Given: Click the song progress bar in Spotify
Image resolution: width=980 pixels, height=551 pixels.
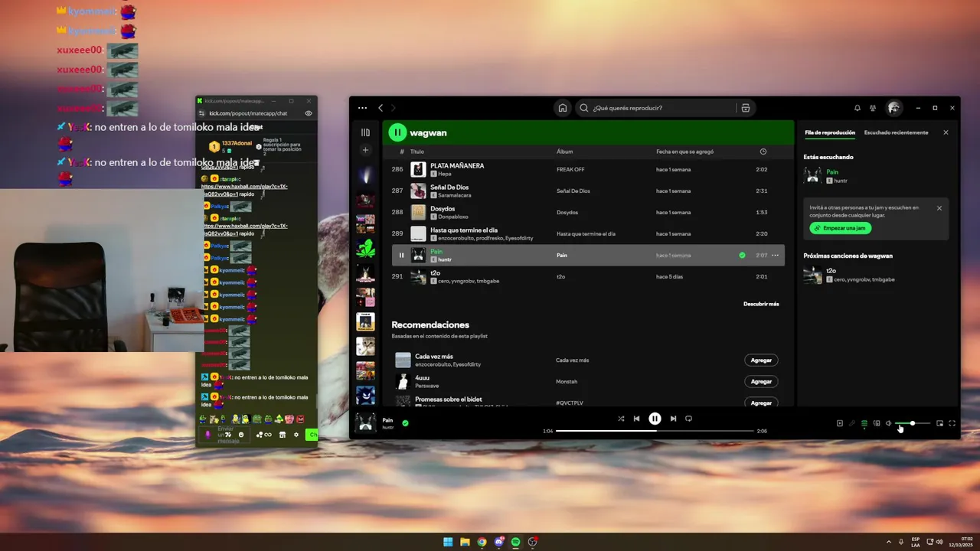Looking at the screenshot, I should tap(655, 431).
